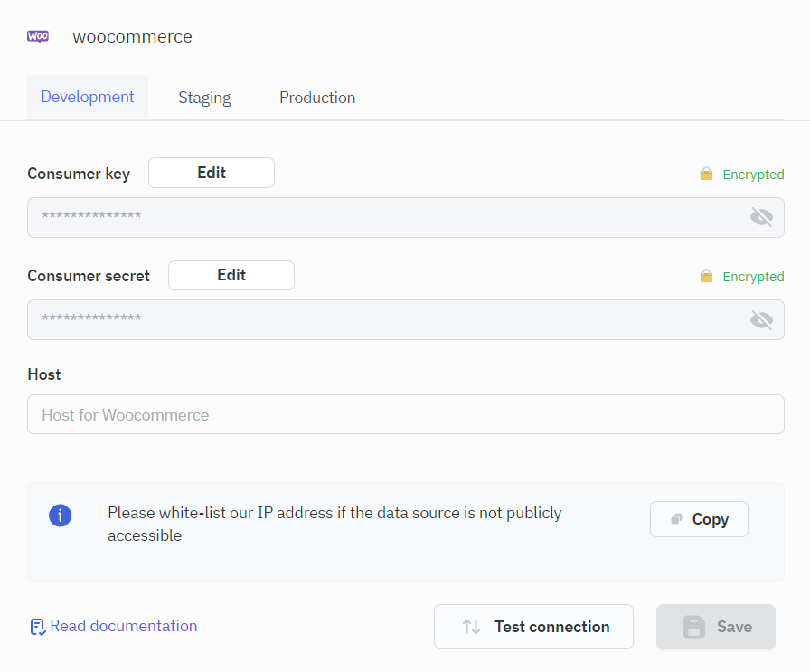Open the Staging environment tab
810x672 pixels.
pyautogui.click(x=204, y=98)
